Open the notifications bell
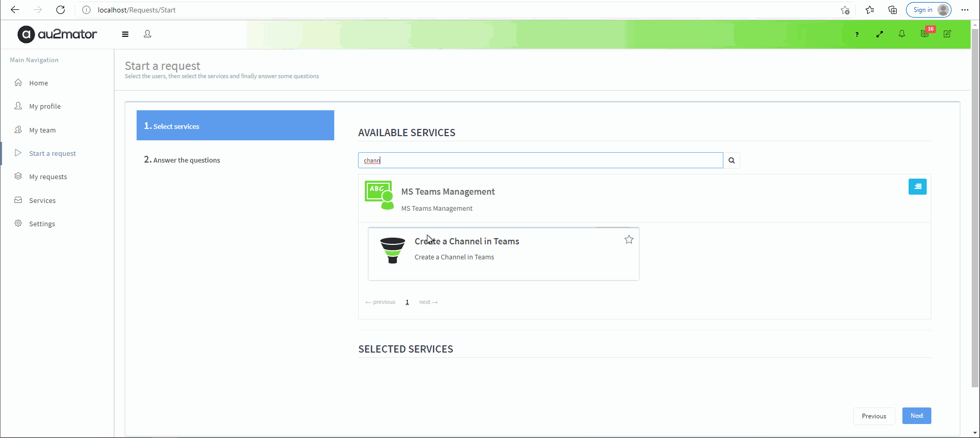Viewport: 980px width, 438px height. click(x=902, y=34)
